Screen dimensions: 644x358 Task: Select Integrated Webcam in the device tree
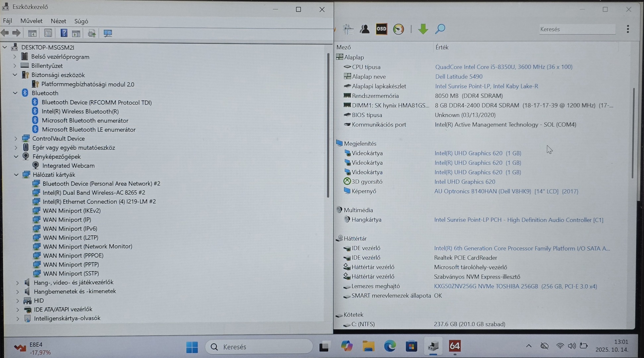click(x=68, y=166)
